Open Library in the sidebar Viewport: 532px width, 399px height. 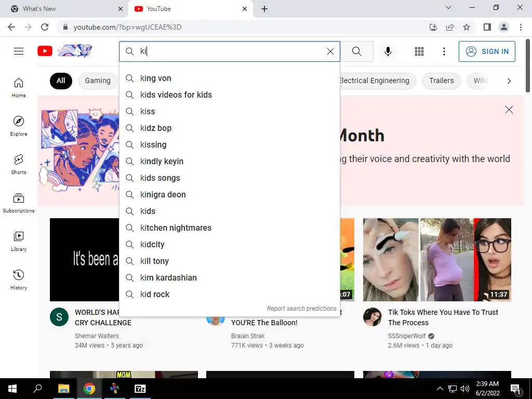[x=19, y=241]
